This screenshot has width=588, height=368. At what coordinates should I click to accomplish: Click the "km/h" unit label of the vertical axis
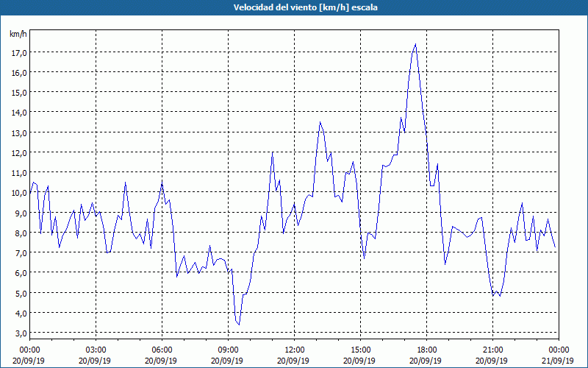coord(18,35)
